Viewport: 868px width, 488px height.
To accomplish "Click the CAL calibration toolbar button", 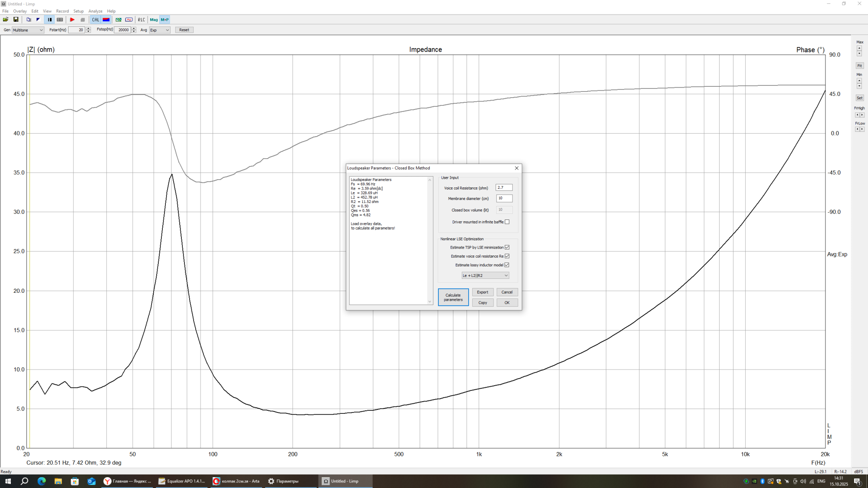I will pos(95,20).
